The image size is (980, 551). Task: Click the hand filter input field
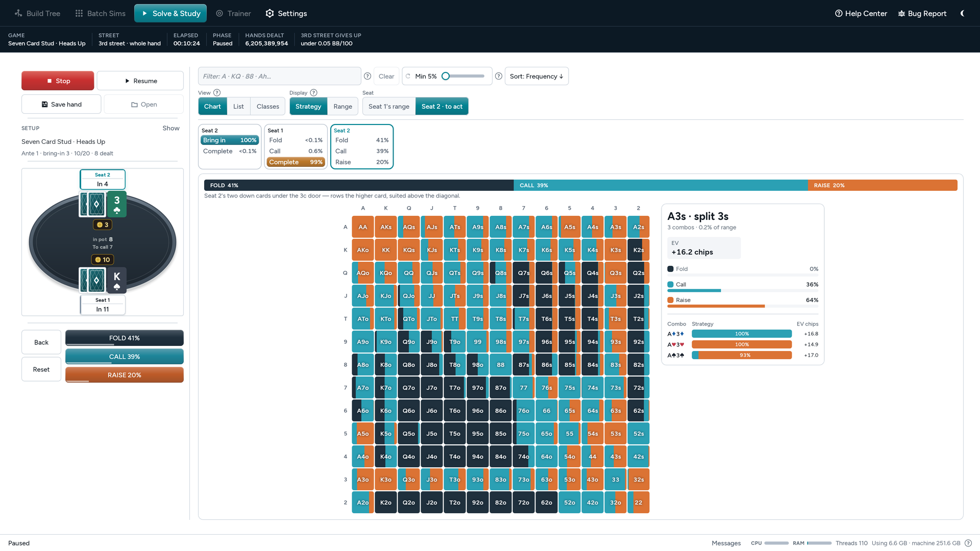click(279, 76)
